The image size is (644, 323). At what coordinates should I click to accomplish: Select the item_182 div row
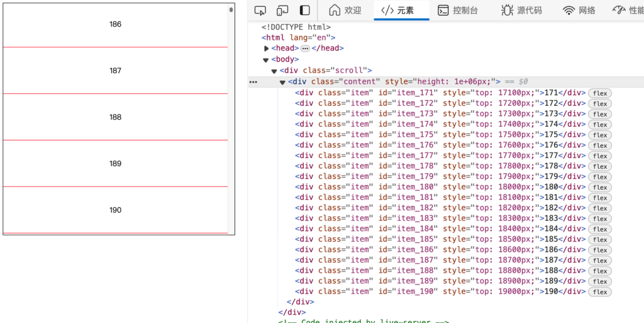coord(440,208)
